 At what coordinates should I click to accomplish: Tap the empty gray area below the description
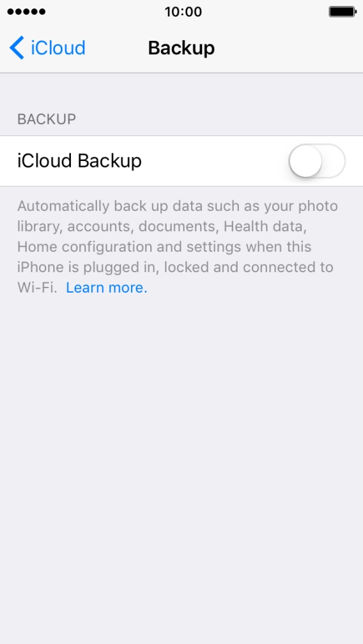pyautogui.click(x=181, y=468)
